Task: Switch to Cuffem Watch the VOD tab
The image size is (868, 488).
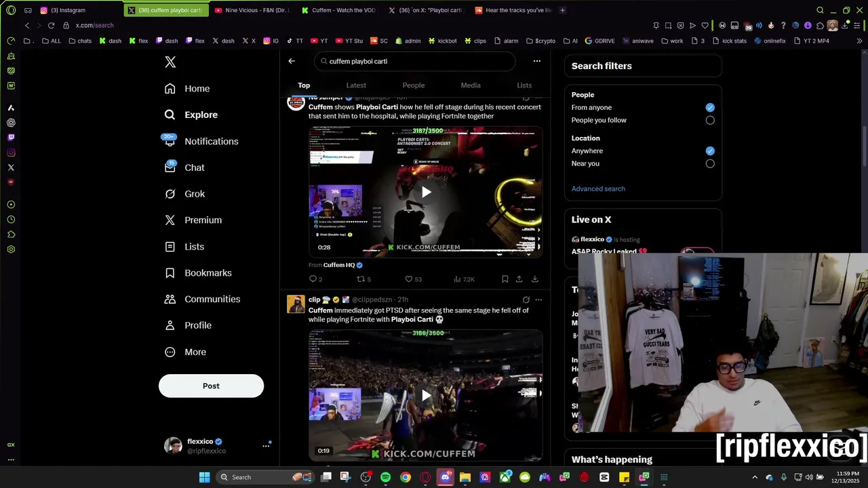Action: pos(339,10)
